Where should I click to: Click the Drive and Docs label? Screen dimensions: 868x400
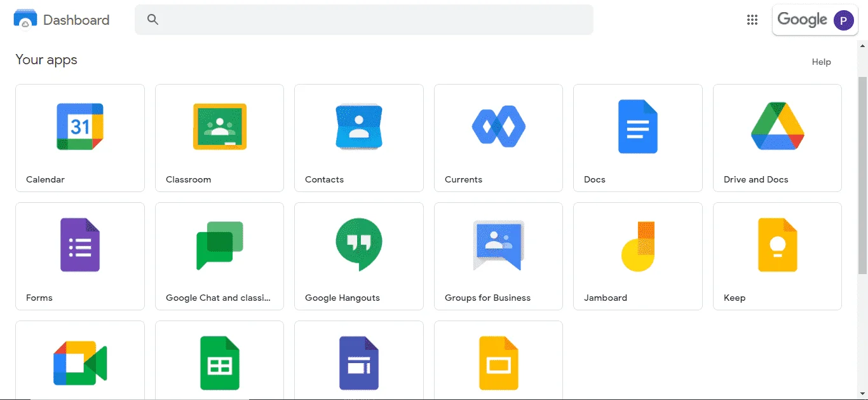coord(756,179)
